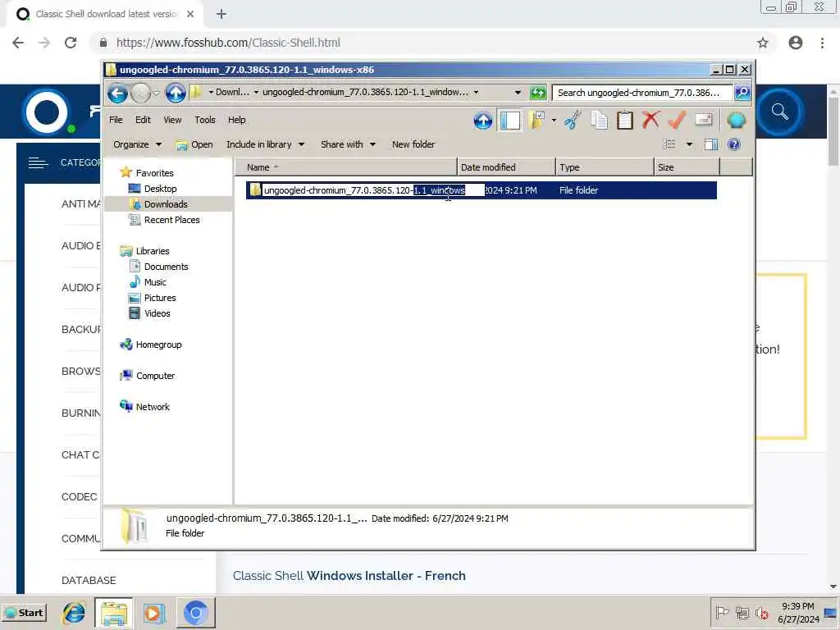Click the Open command button
The image size is (840, 630).
(194, 144)
